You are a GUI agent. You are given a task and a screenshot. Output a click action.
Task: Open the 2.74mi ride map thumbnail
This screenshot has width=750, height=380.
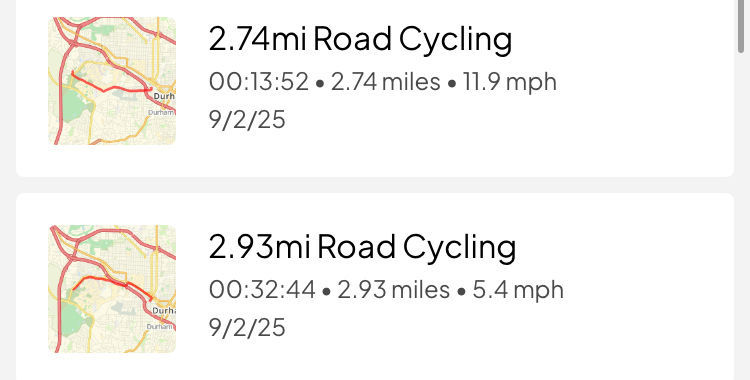(112, 81)
